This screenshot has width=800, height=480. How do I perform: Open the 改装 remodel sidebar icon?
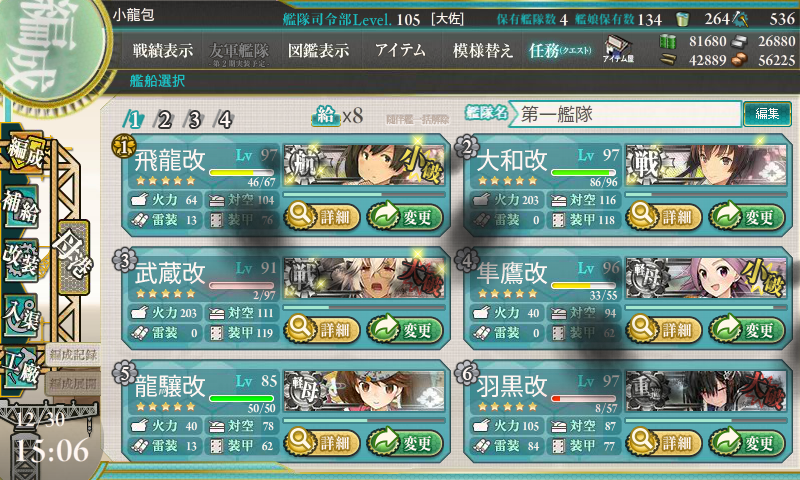pyautogui.click(x=20, y=259)
